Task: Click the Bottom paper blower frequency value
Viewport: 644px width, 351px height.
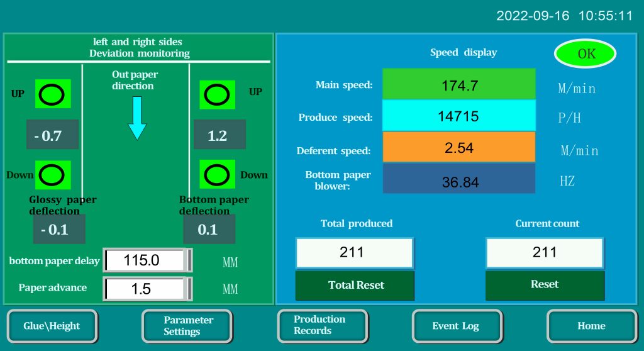Action: click(x=459, y=181)
